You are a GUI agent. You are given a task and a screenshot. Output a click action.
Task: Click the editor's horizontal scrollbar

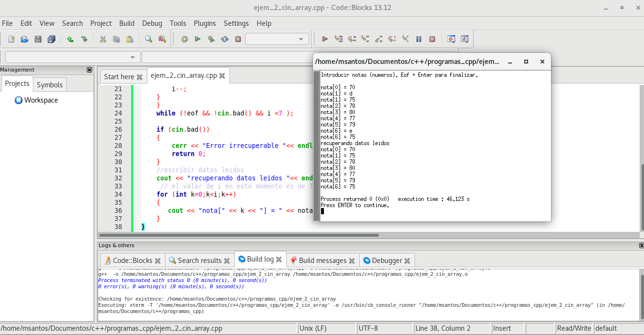click(x=239, y=235)
